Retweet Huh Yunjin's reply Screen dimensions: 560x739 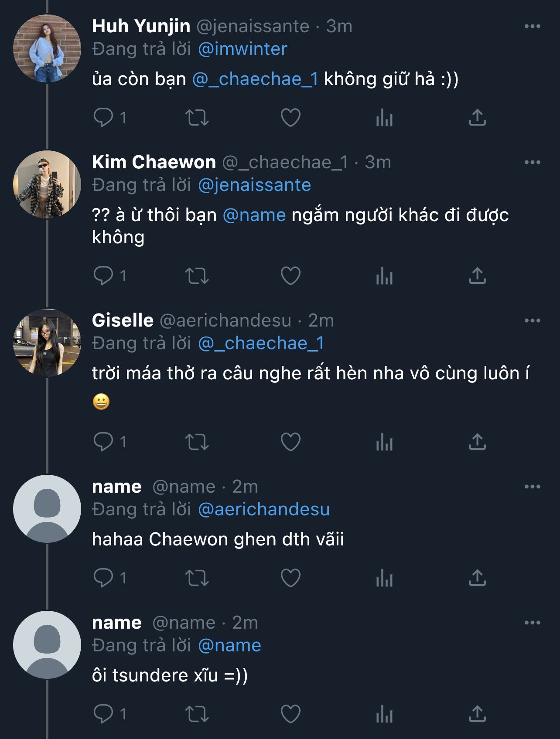[197, 118]
